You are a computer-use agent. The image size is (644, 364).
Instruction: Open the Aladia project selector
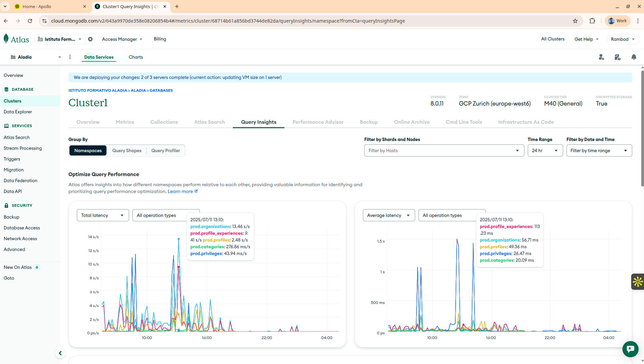point(35,57)
